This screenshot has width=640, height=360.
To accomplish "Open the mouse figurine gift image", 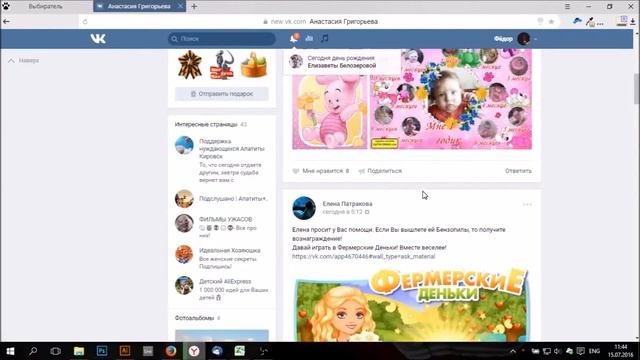I will click(222, 64).
